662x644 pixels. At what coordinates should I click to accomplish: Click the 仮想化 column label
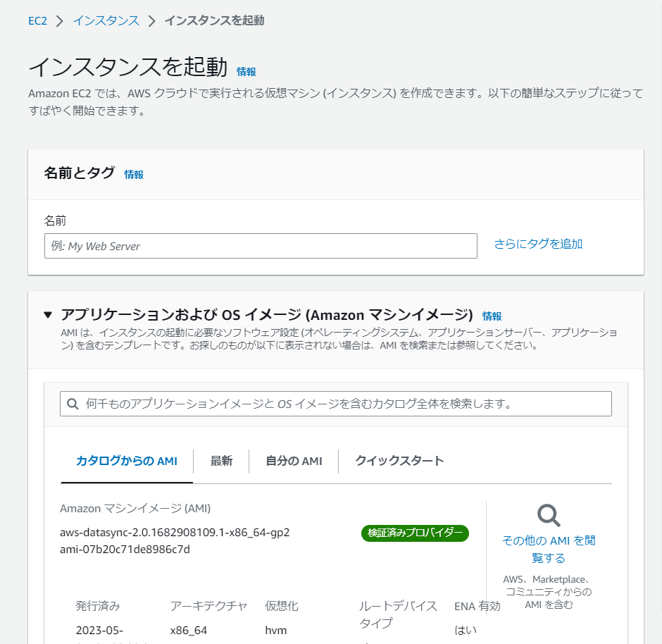pos(282,606)
